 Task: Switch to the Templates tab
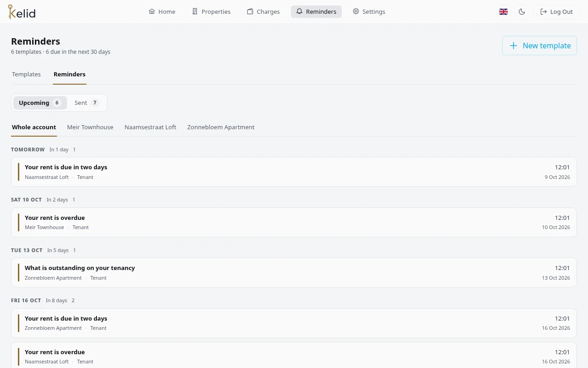[x=26, y=75]
